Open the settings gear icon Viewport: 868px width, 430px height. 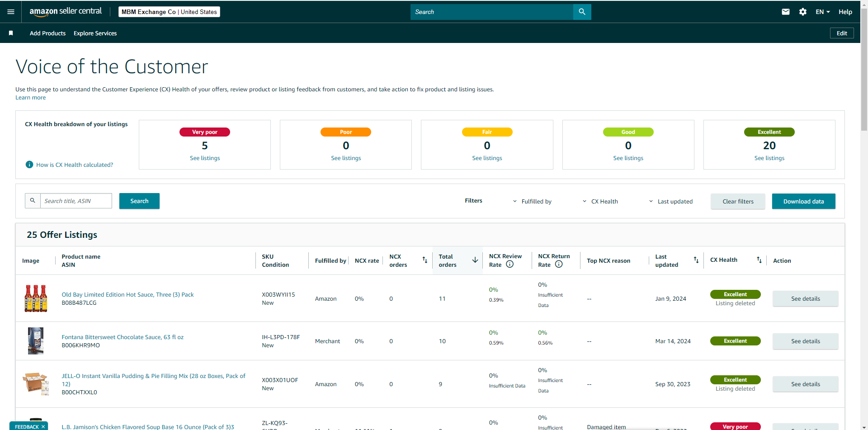[x=803, y=12]
